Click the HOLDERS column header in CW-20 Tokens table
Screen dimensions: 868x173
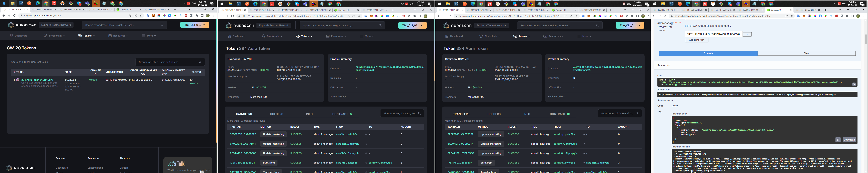195,72
